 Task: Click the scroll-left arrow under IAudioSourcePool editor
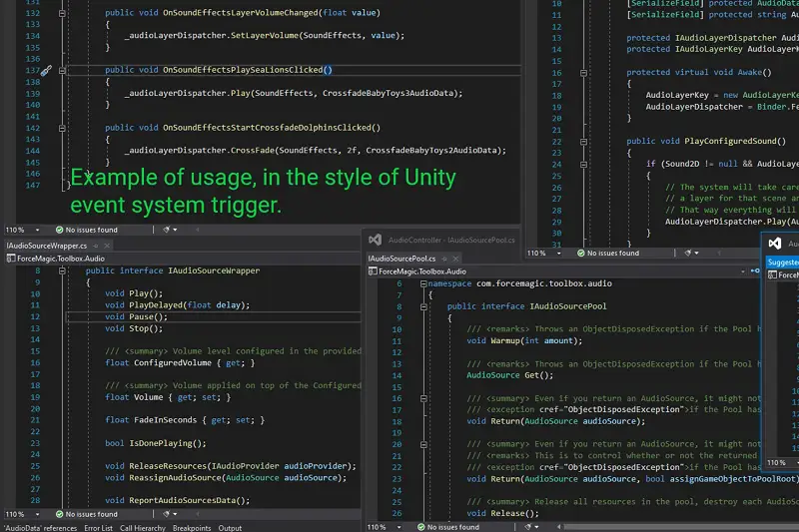tap(559, 527)
